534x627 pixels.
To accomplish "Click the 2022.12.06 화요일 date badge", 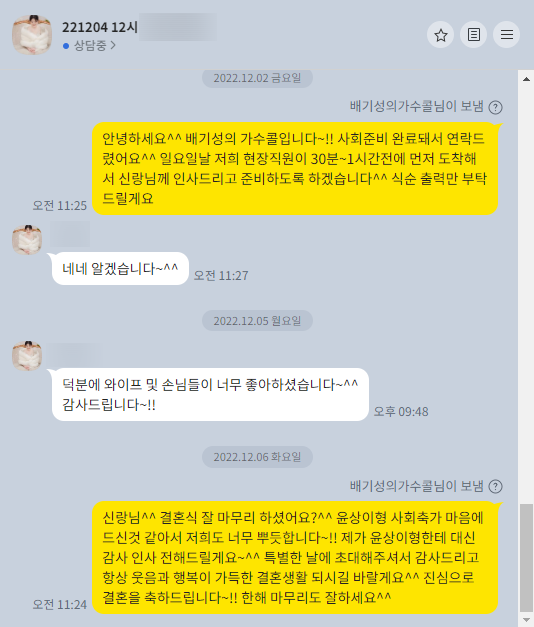I will pos(257,457).
